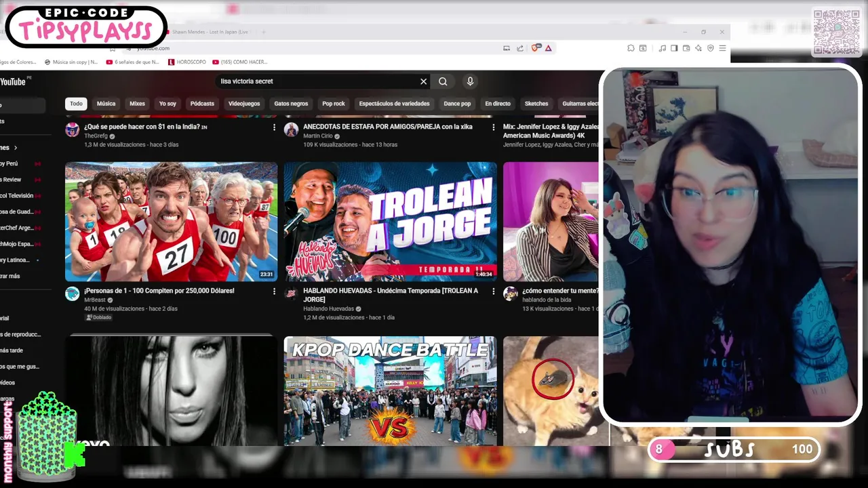Select the Yo soy filter chip
Screen dimensions: 868x488
point(167,104)
